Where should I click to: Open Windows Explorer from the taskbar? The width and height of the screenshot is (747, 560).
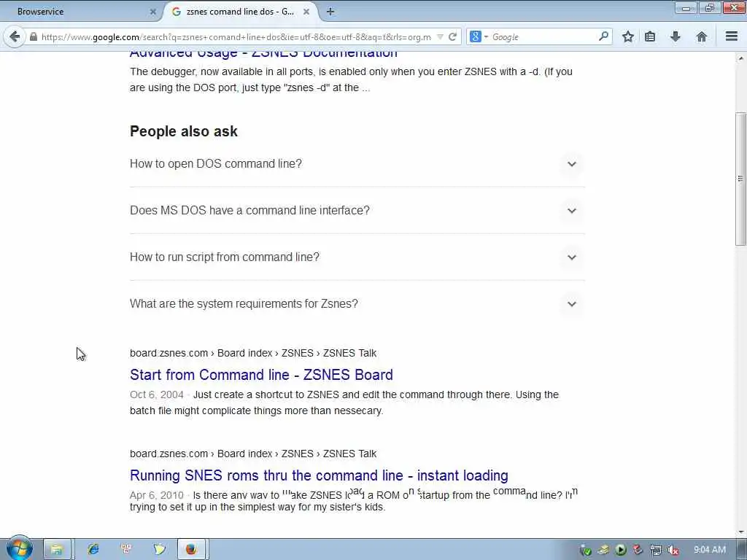tap(57, 550)
